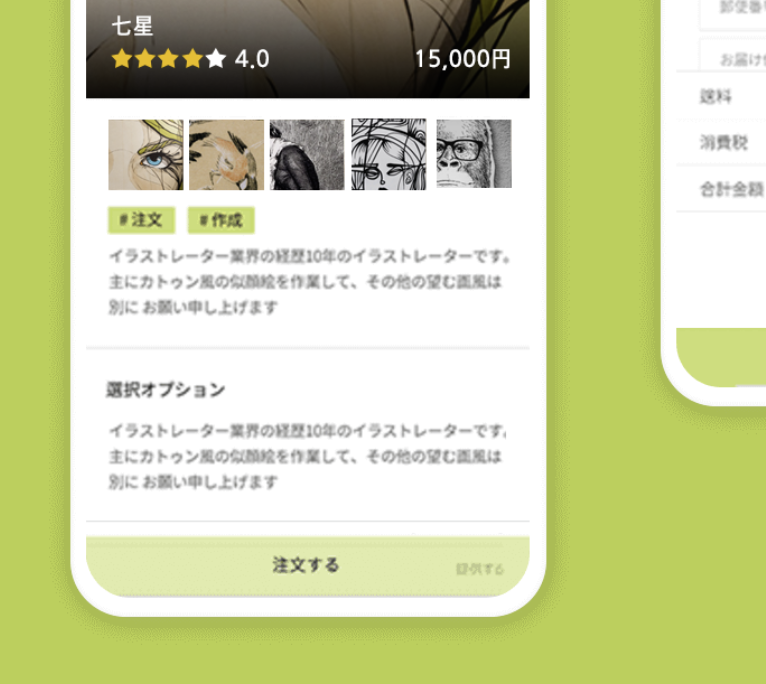The image size is (766, 684).
Task: Open the grey textured figure thumbnail
Action: [307, 154]
